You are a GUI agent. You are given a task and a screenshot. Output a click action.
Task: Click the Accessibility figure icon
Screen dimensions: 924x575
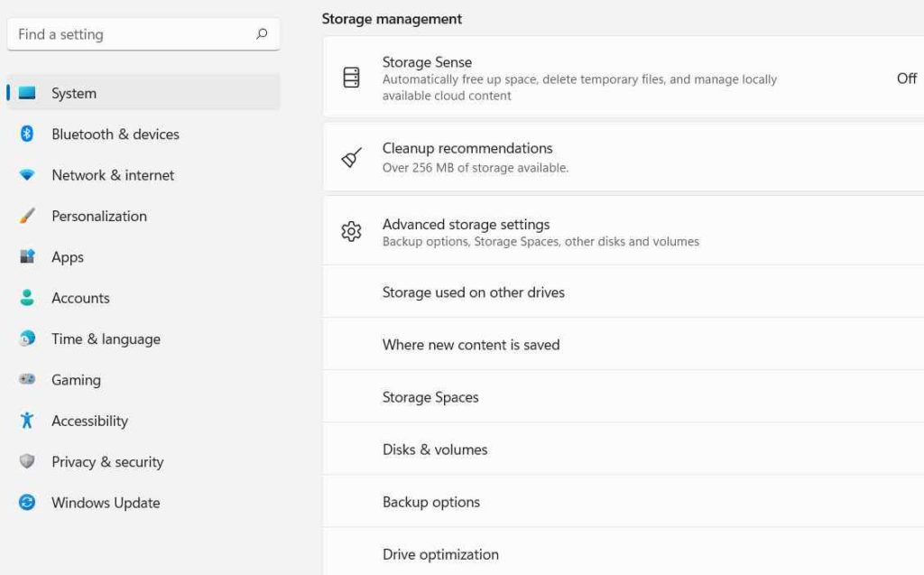[x=27, y=420]
